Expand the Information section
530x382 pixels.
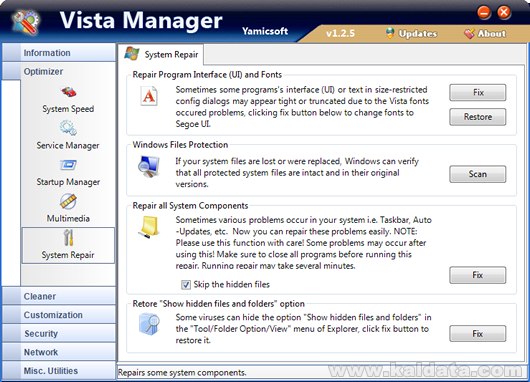click(x=59, y=53)
